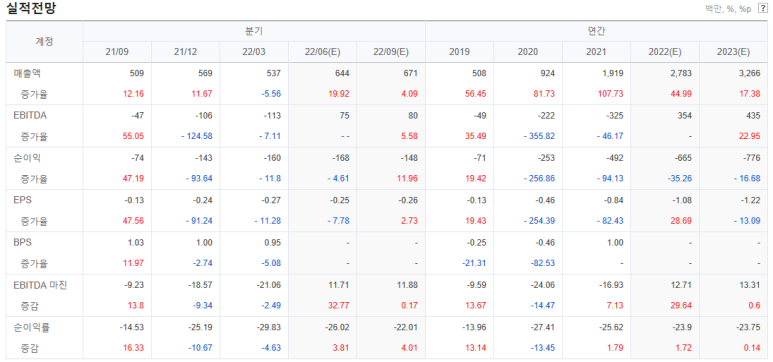Click BPS value 0.95 for 22/03
The height and width of the screenshot is (362, 773).
click(x=273, y=243)
